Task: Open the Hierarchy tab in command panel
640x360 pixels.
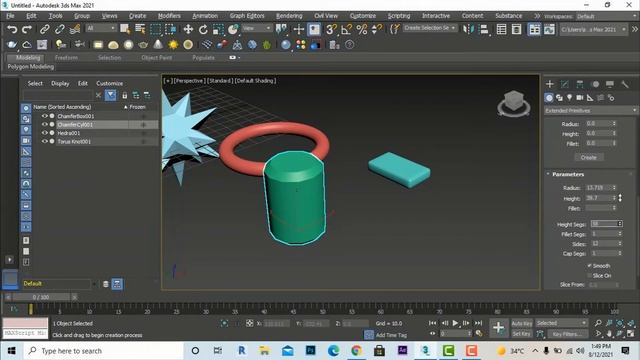Action: point(580,84)
